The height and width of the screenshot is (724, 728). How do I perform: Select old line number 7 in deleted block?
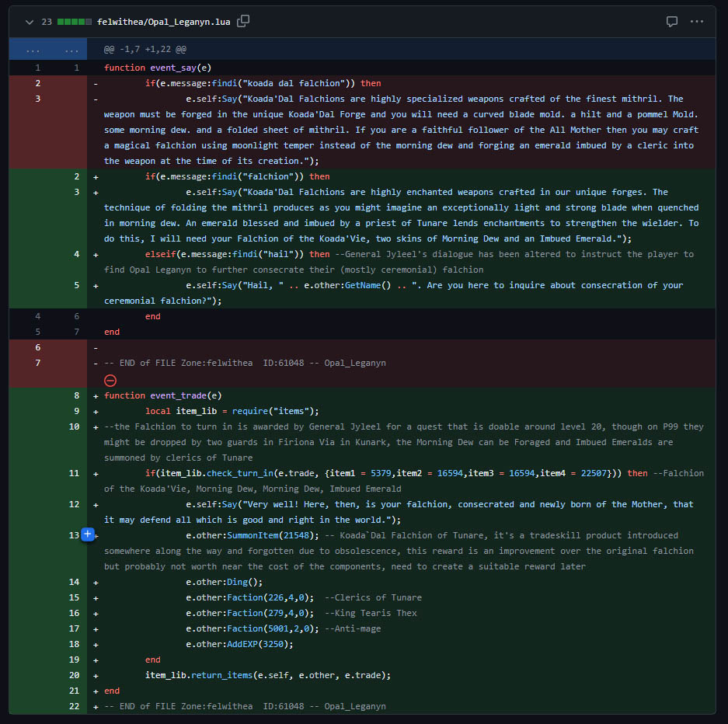(x=37, y=363)
